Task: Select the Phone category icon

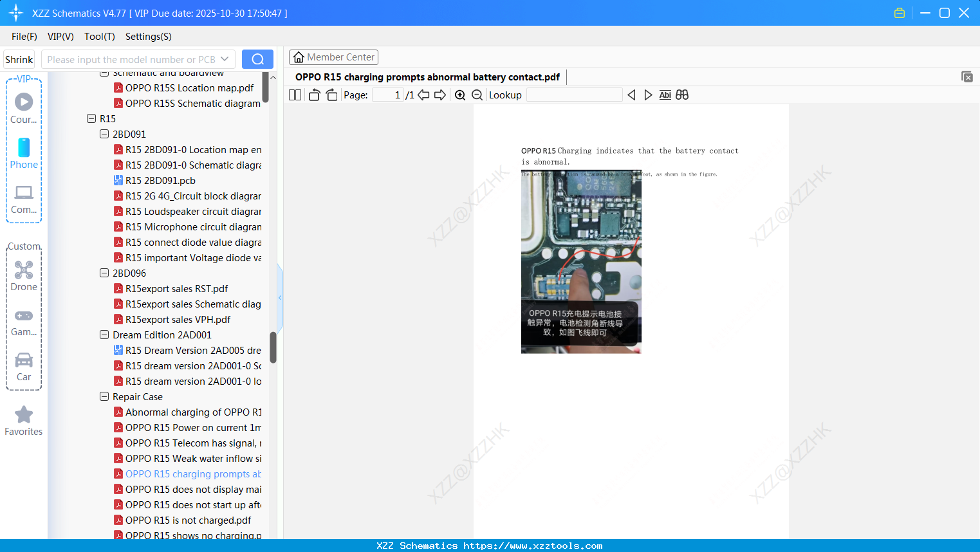Action: pos(24,154)
